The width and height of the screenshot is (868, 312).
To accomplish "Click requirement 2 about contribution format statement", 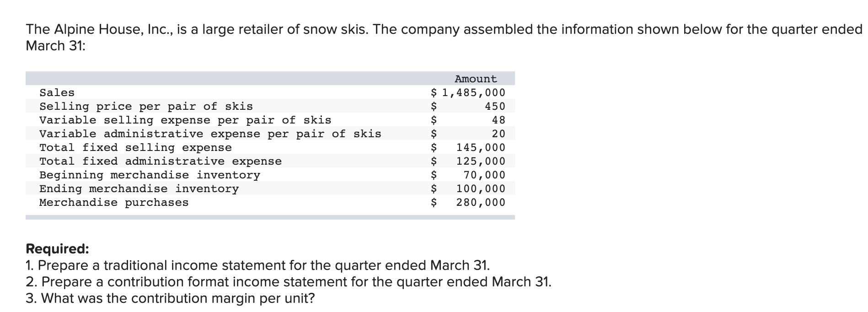I will 289,282.
